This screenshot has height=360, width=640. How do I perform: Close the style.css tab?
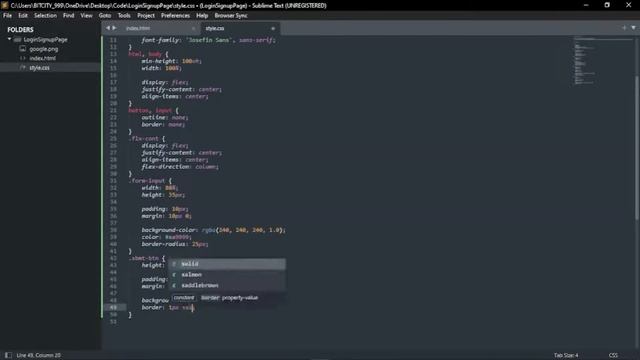coord(273,29)
